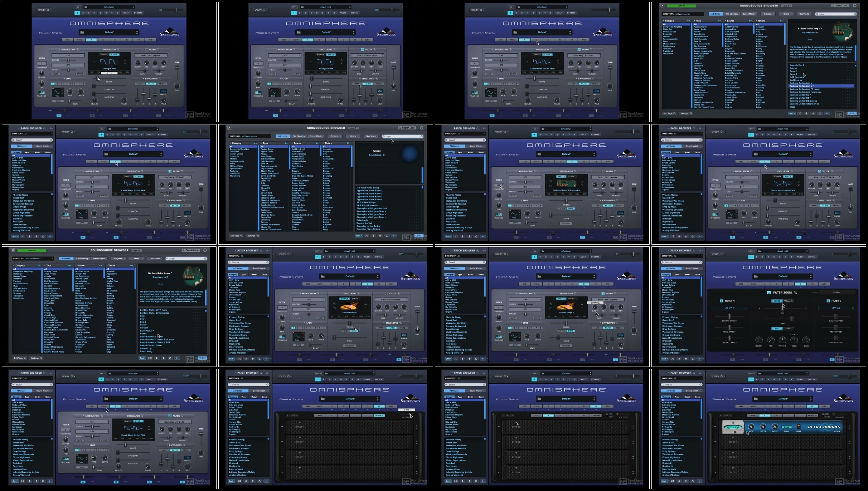Open the Projects dropdown in the Amp a Soundsource Browser
This screenshot has height=491, width=868.
[x=118, y=259]
